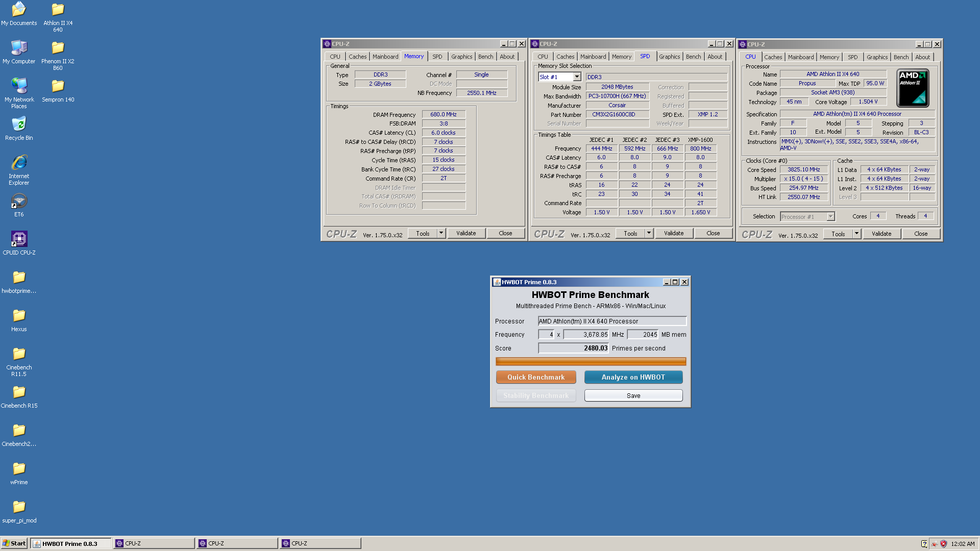Open Memory tab in CPU window
980x551 pixels.
(x=829, y=57)
